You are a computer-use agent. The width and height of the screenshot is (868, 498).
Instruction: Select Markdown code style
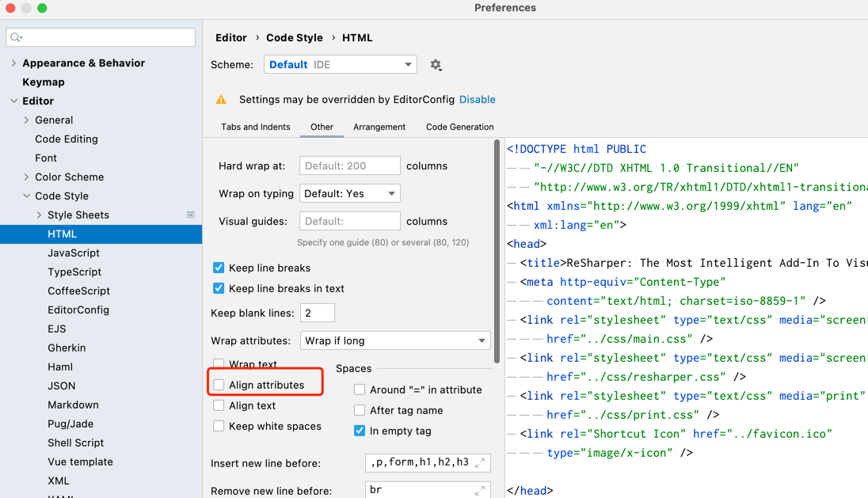[x=73, y=405]
